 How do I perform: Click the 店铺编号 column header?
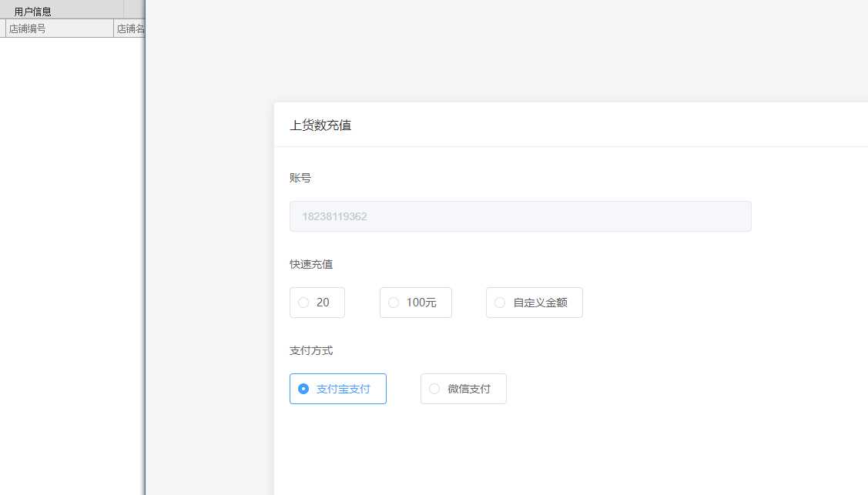pyautogui.click(x=28, y=28)
